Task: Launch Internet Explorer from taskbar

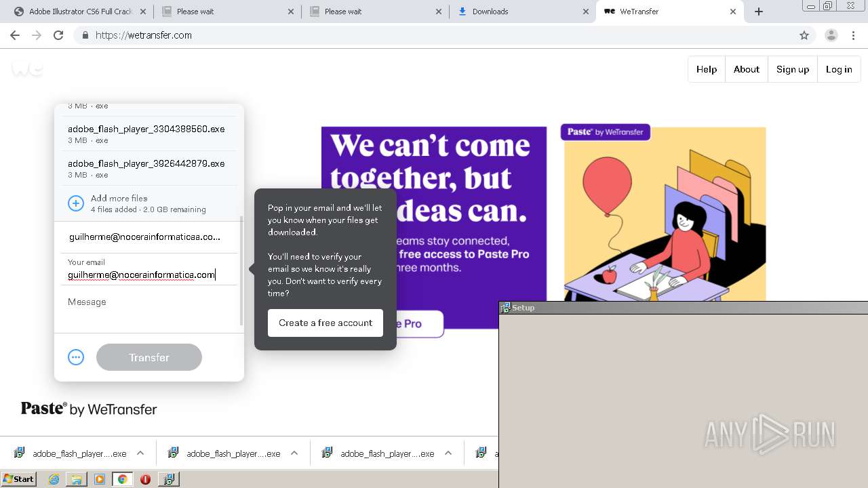Action: (54, 479)
